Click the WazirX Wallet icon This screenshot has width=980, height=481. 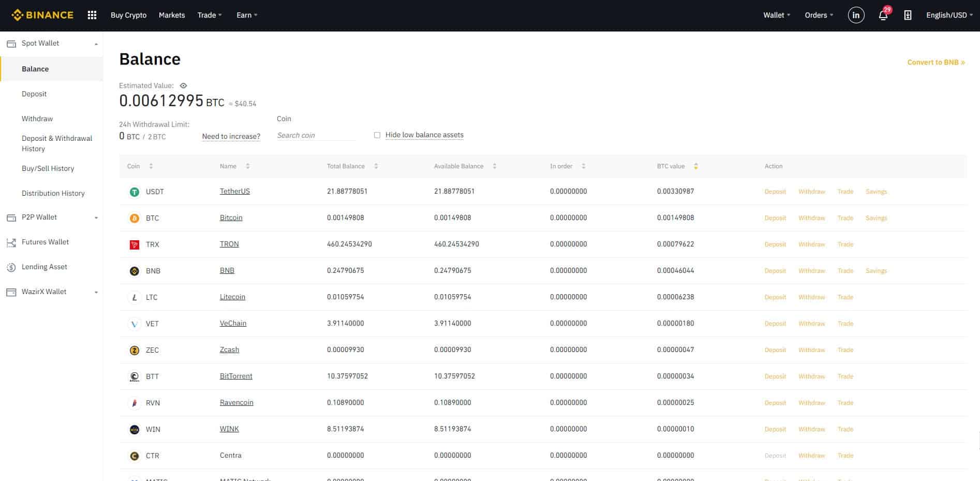click(x=11, y=292)
